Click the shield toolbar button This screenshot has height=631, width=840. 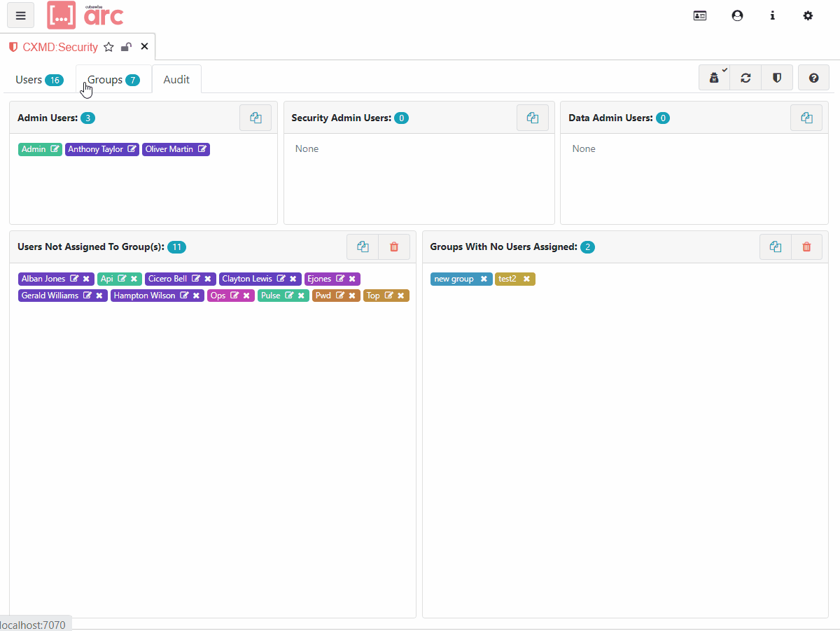tap(776, 78)
